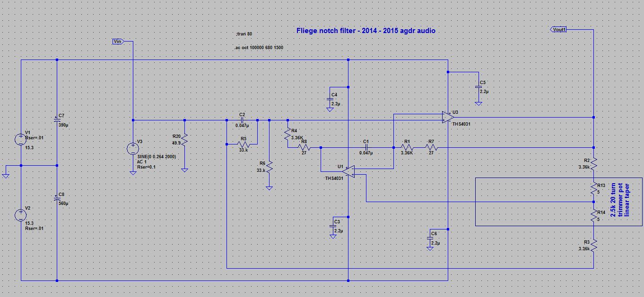Select bypass capacitor C6 symbol
Image resolution: width=644 pixels, height=297 pixels.
(x=430, y=239)
